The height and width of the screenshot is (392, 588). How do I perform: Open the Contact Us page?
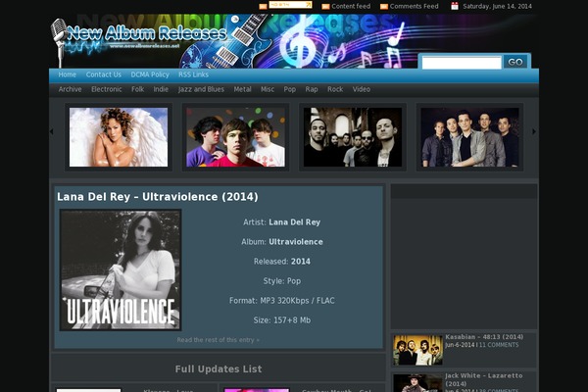(x=104, y=74)
